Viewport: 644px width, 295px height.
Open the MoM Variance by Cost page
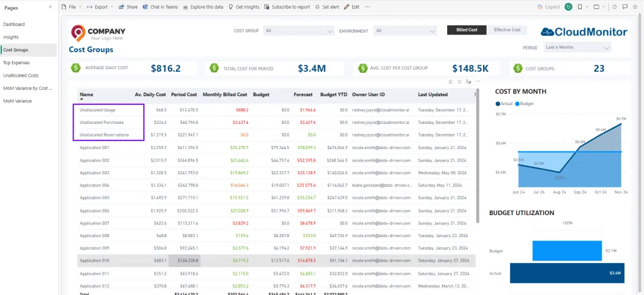pyautogui.click(x=28, y=88)
